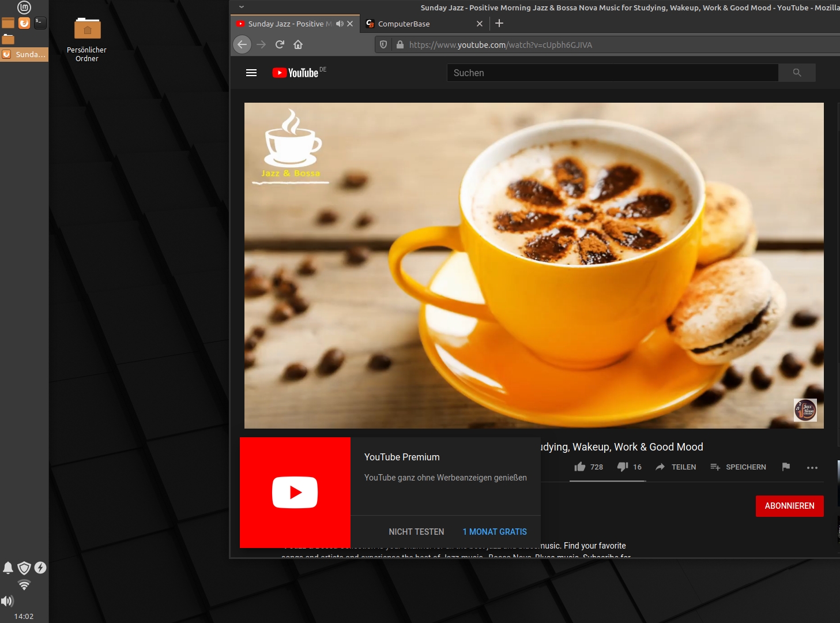The width and height of the screenshot is (840, 623).
Task: Show site security padlock info
Action: point(400,44)
